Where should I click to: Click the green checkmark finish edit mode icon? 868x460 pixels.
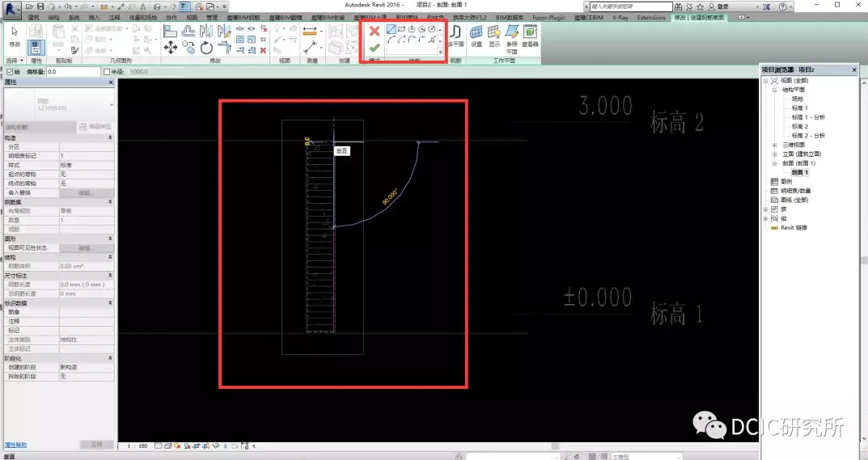click(x=375, y=49)
